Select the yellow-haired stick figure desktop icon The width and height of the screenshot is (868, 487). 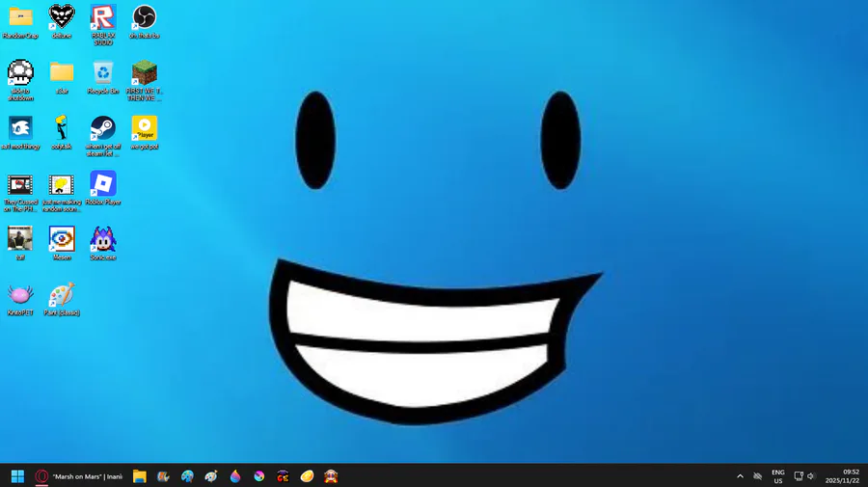point(62,128)
